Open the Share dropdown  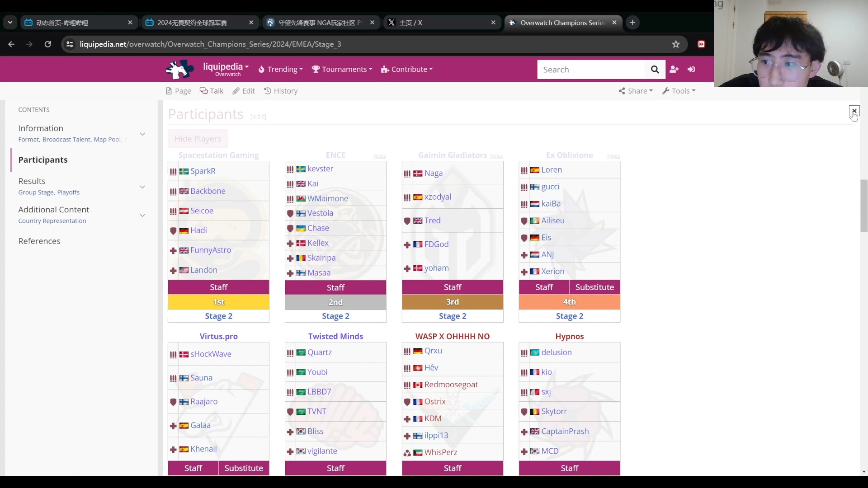[x=636, y=91]
